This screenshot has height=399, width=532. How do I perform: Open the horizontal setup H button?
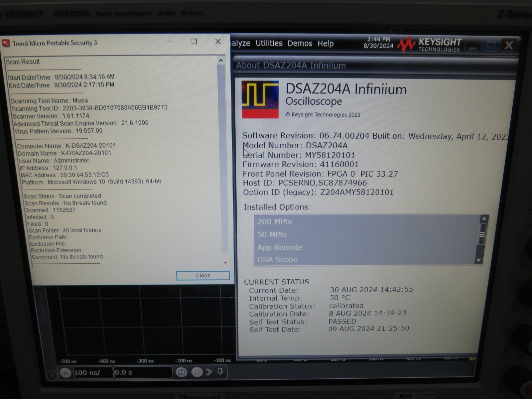(x=66, y=373)
